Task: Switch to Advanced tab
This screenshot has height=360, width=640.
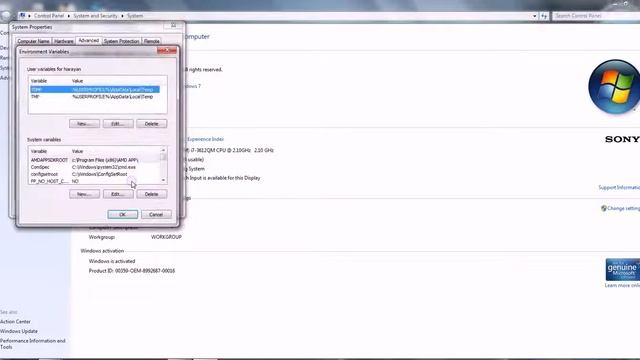Action: (x=89, y=40)
